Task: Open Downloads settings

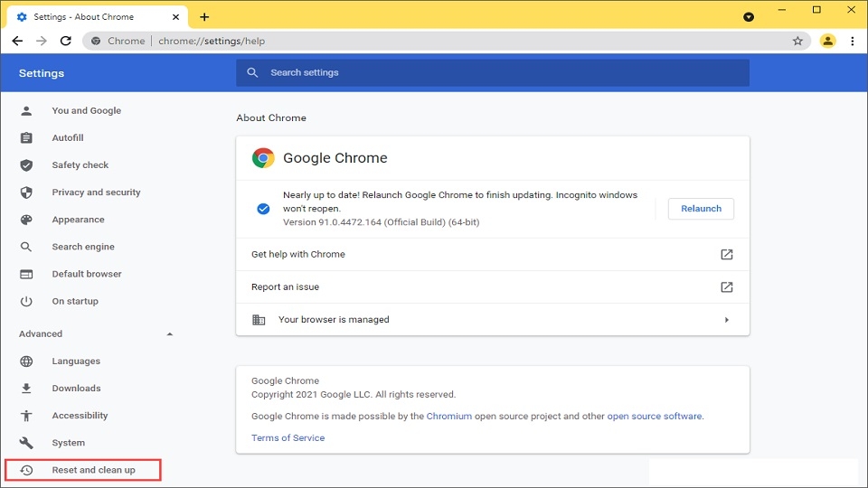Action: [76, 389]
